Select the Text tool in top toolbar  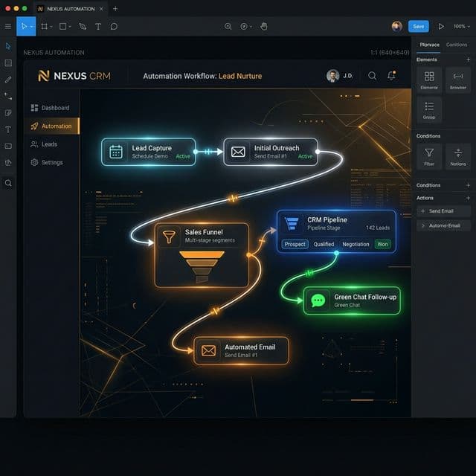pos(98,27)
